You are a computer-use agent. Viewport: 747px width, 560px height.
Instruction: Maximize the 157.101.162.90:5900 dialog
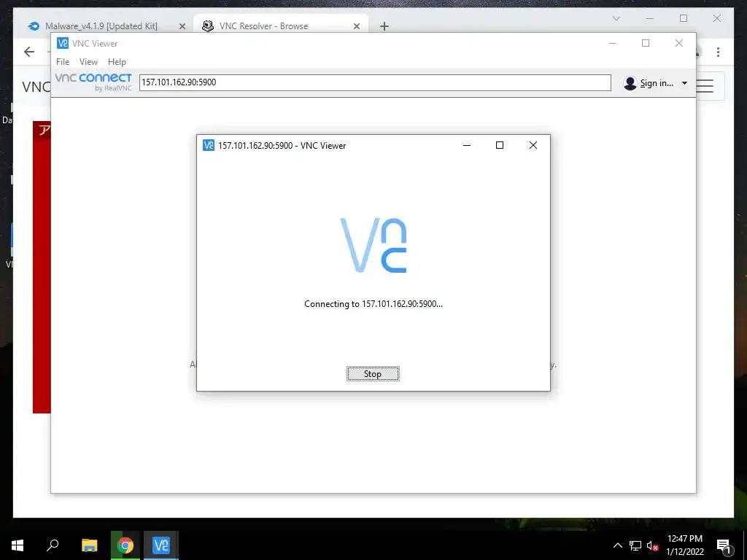499,145
